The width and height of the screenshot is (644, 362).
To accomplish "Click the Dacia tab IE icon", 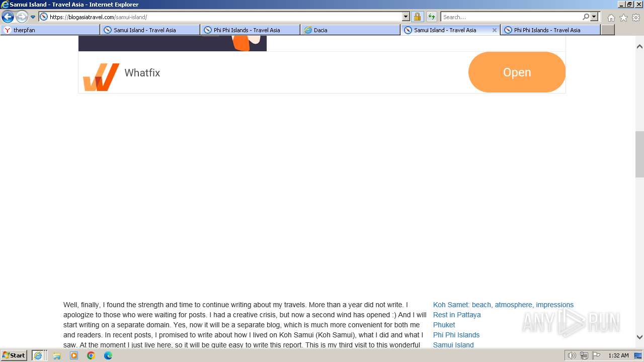I will pos(308,30).
